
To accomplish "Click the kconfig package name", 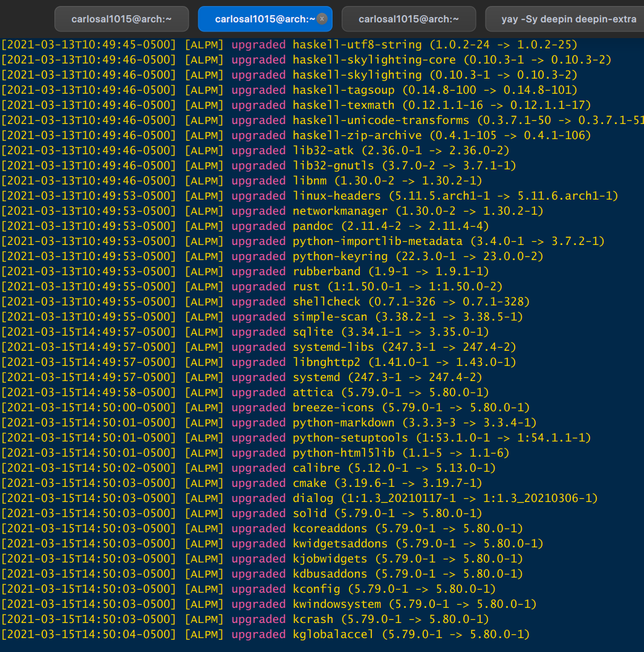I will [316, 589].
